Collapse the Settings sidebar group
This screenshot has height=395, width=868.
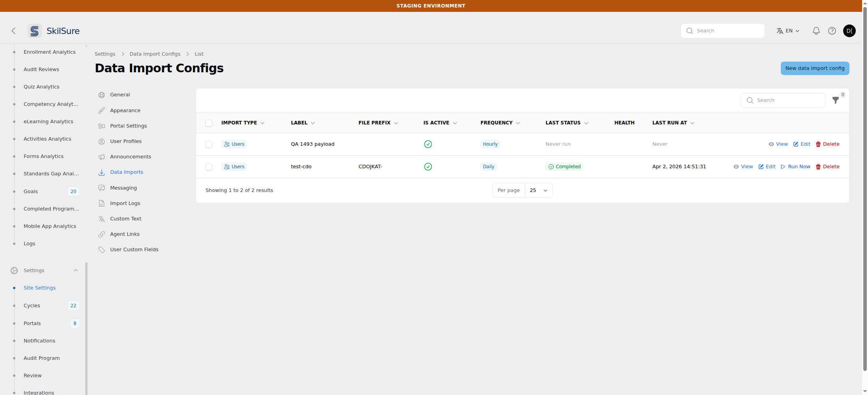click(76, 271)
